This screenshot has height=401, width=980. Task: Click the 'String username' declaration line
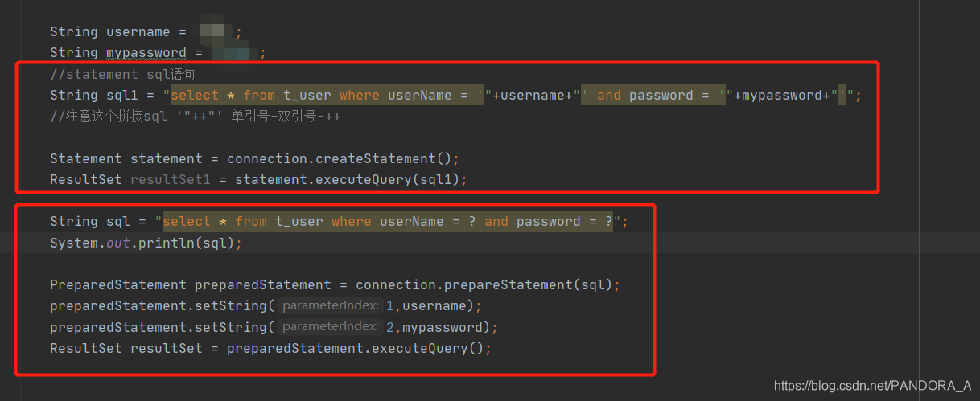coord(145,32)
